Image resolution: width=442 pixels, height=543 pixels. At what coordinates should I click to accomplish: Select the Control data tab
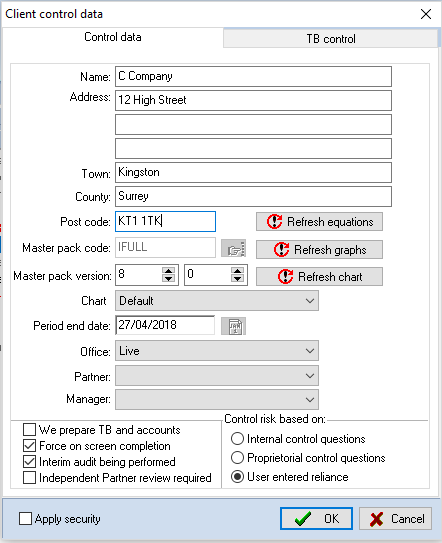113,37
